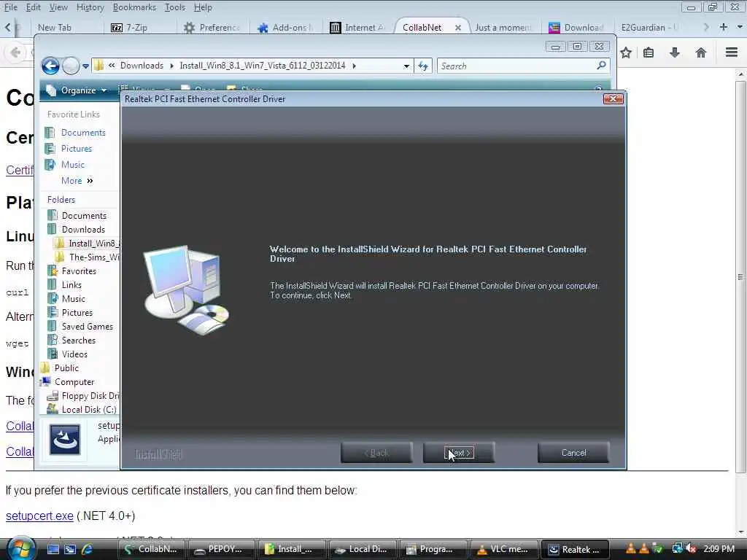This screenshot has width=747, height=560.
Task: Switch to the Add-ons browser tab
Action: (286, 28)
